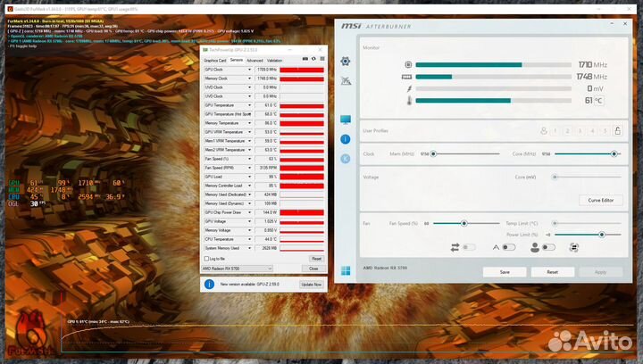This screenshot has height=364, width=643.
Task: Click the Fan Speed (%) slider handle
Action: click(x=463, y=224)
